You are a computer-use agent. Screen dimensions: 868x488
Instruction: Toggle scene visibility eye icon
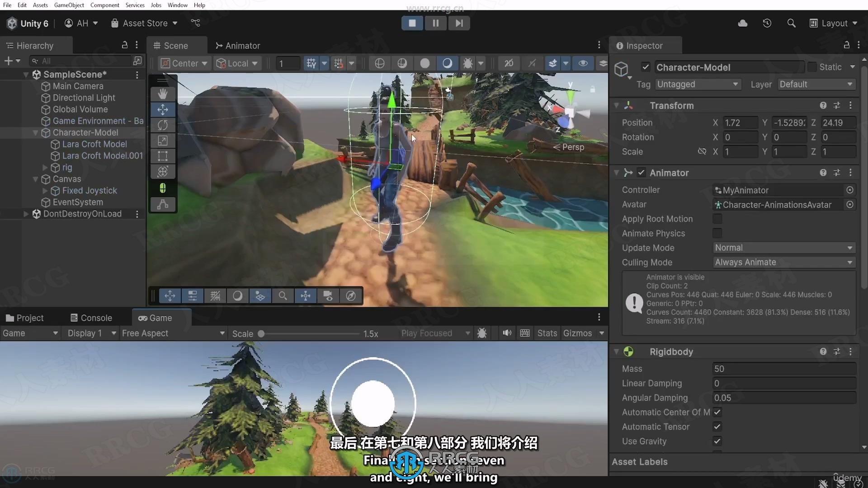pos(583,63)
